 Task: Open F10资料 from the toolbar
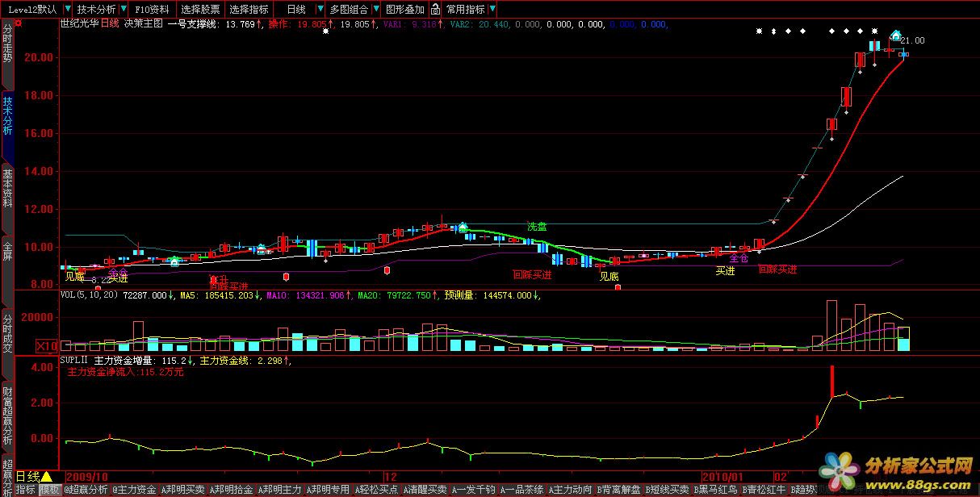tap(152, 10)
